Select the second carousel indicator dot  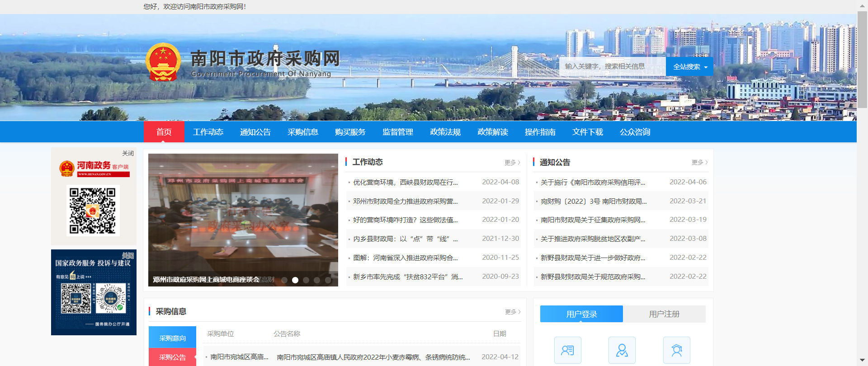coord(295,280)
